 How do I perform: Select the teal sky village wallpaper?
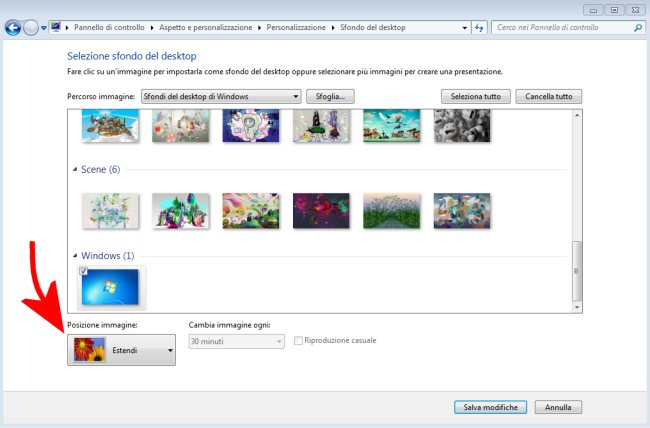[x=392, y=125]
